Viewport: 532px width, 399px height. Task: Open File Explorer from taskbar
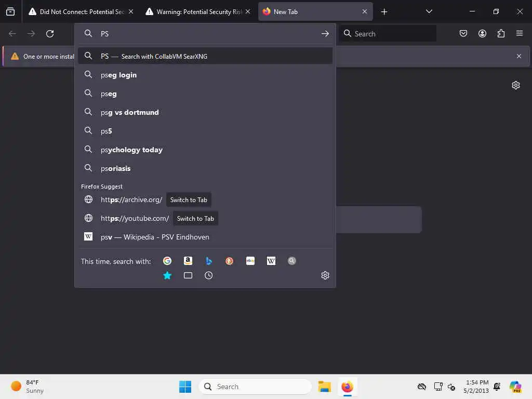click(x=324, y=387)
